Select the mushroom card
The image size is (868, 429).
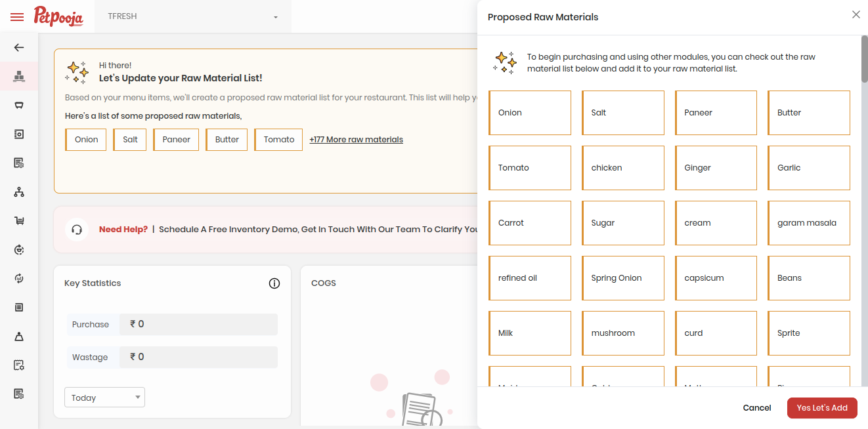[x=623, y=333]
